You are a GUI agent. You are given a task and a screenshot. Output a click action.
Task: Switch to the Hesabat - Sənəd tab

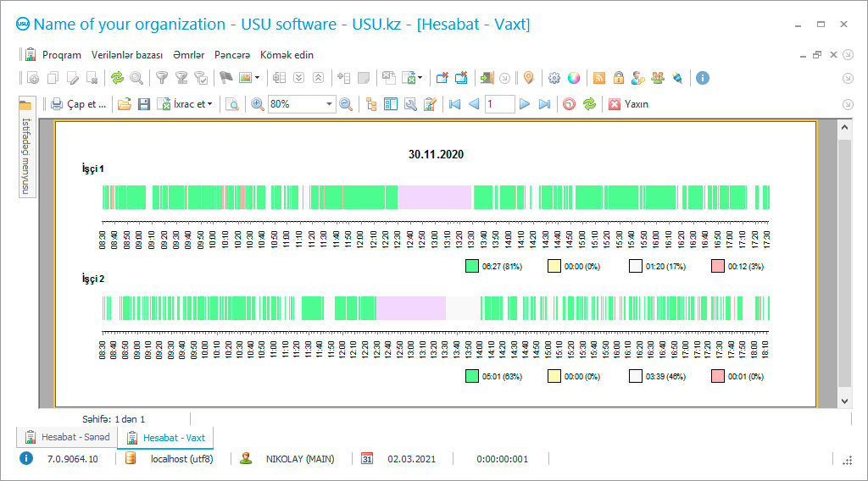tap(68, 438)
